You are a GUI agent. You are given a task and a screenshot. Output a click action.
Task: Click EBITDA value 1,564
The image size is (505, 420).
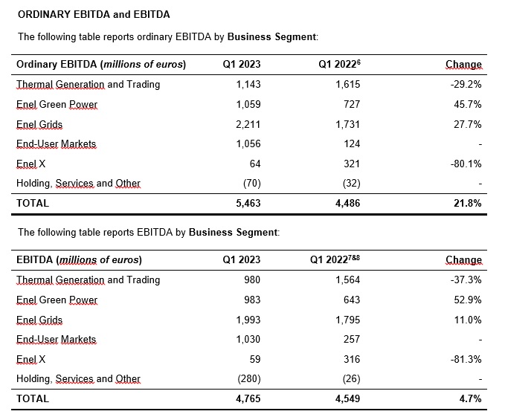348,280
